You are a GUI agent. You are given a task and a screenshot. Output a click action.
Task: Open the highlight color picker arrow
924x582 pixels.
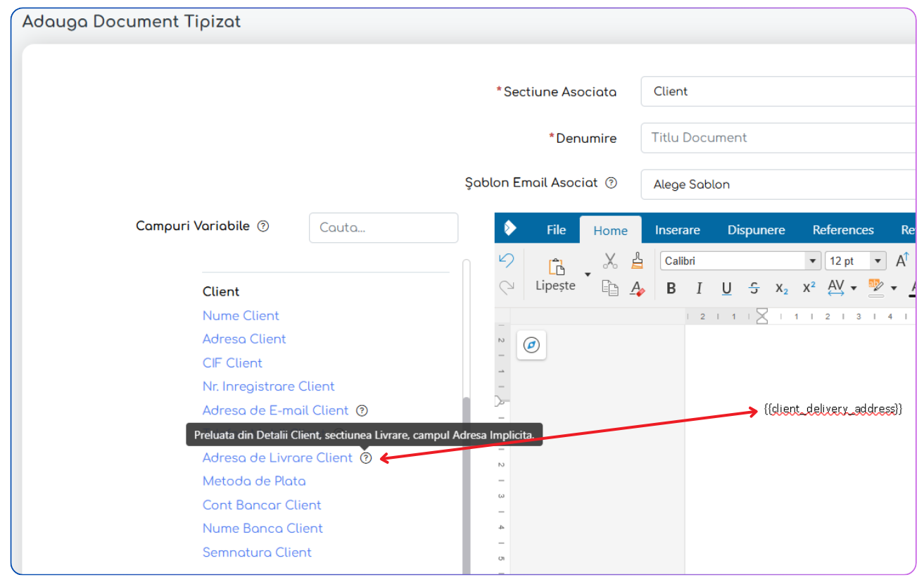click(x=894, y=288)
